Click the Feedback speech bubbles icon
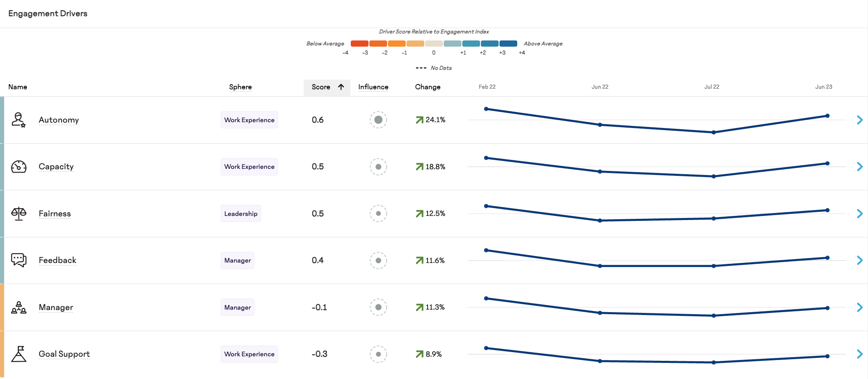 point(19,260)
